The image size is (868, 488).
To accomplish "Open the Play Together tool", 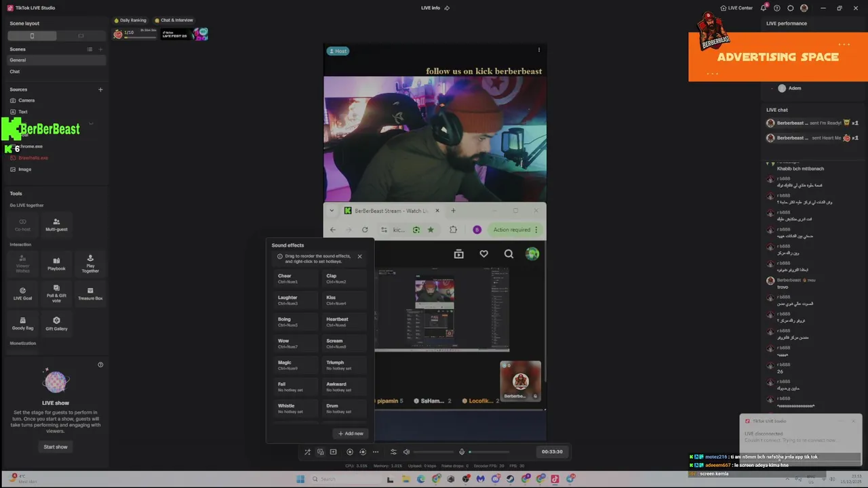I will pos(90,264).
